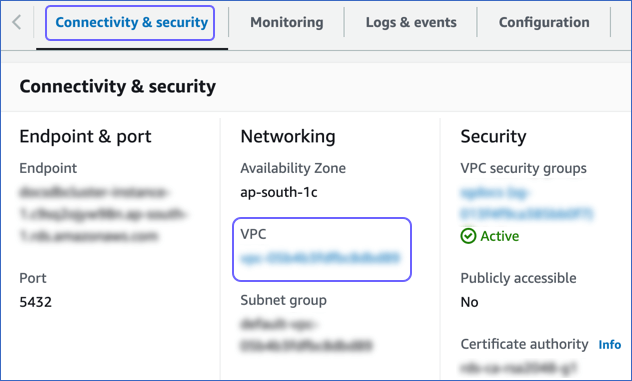Viewport: 632px width, 381px height.
Task: Click the VPC security groups label
Action: click(x=524, y=168)
